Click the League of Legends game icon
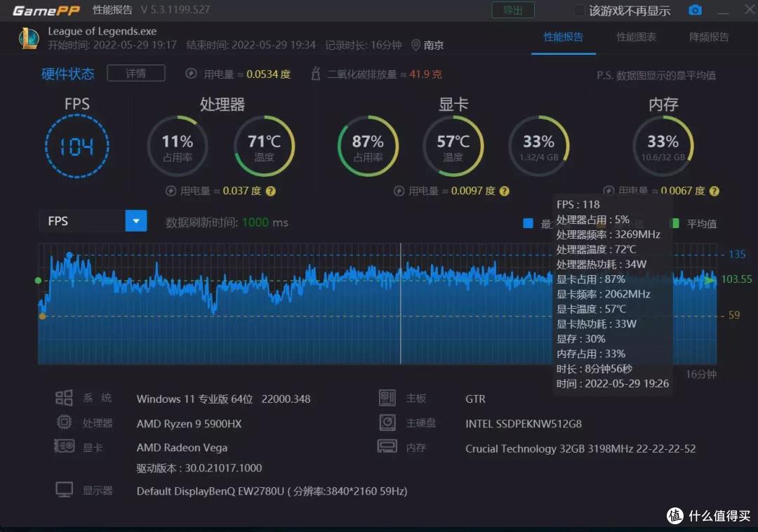Viewport: 758px width, 532px height. (29, 38)
